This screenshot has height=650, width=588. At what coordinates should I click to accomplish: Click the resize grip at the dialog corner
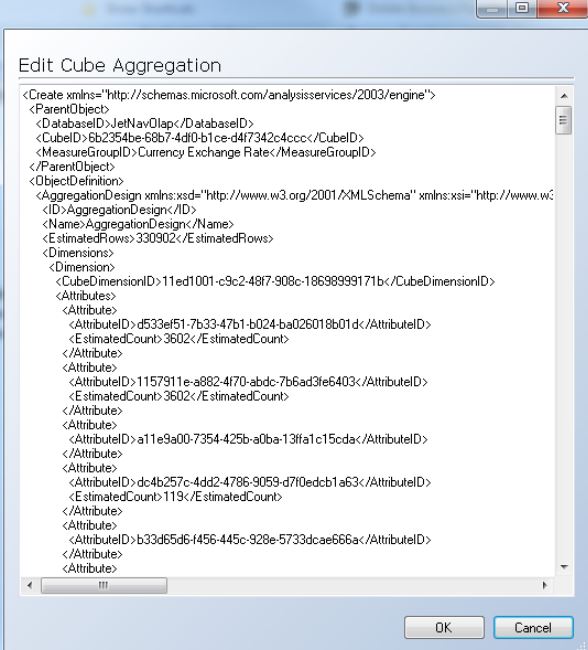[x=582, y=645]
